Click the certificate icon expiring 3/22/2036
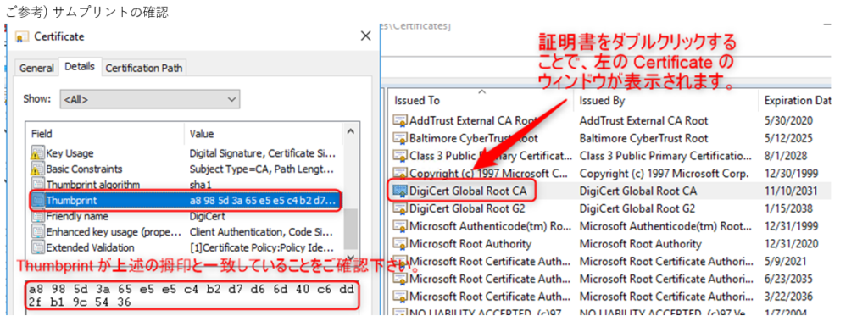Image resolution: width=868 pixels, height=327 pixels. click(x=400, y=297)
